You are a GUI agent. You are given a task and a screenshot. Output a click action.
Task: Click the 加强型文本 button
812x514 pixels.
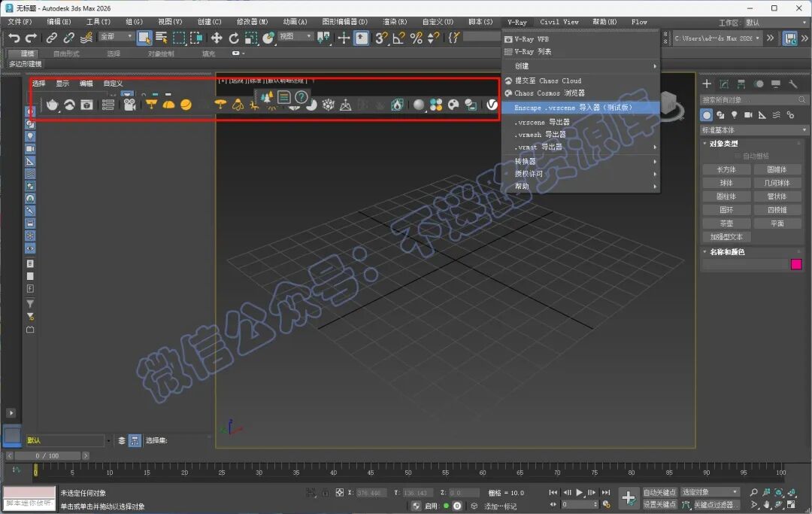(x=726, y=237)
